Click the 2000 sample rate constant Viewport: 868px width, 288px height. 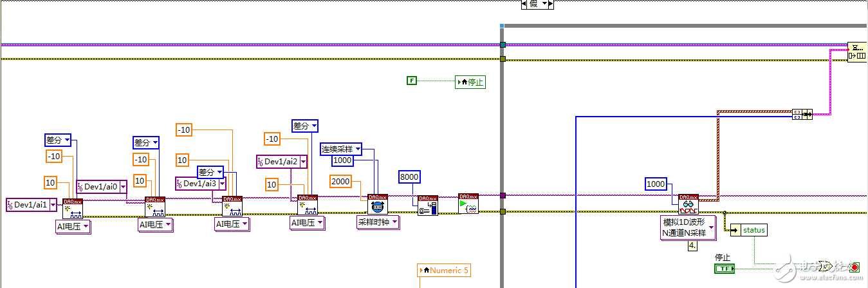pyautogui.click(x=340, y=181)
